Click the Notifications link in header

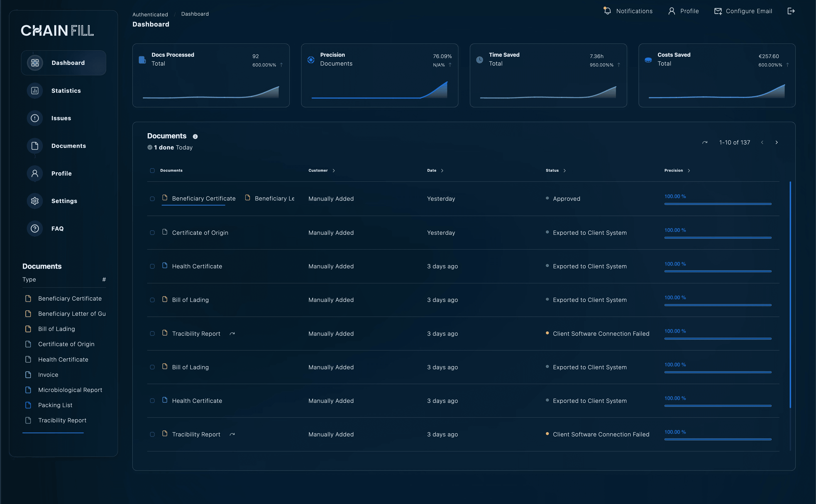tap(634, 11)
